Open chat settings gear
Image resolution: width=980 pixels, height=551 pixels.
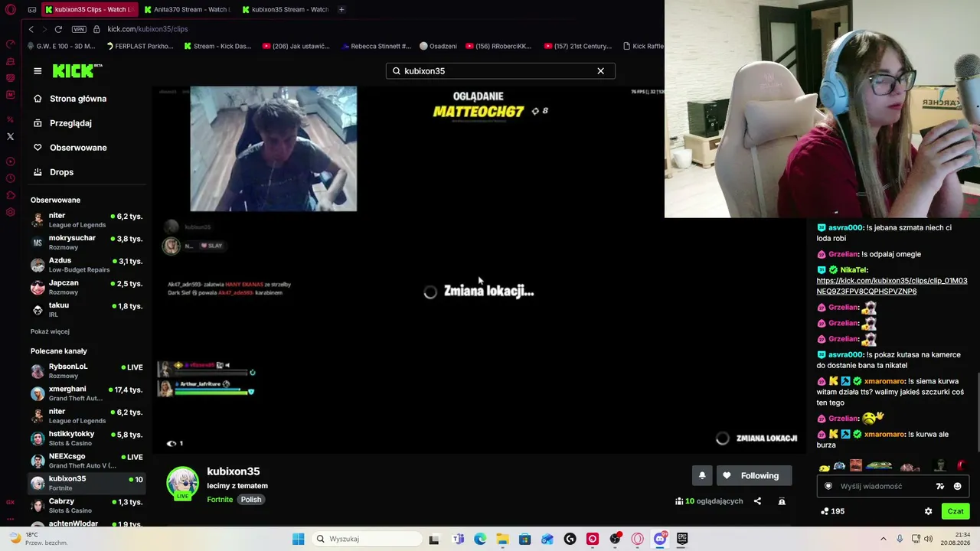(929, 511)
